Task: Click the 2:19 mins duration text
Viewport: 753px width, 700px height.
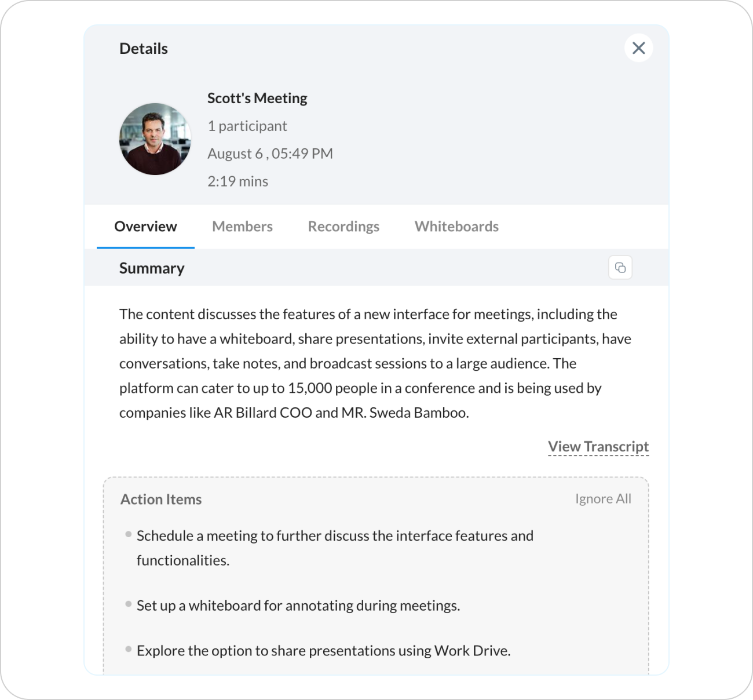Action: point(238,181)
